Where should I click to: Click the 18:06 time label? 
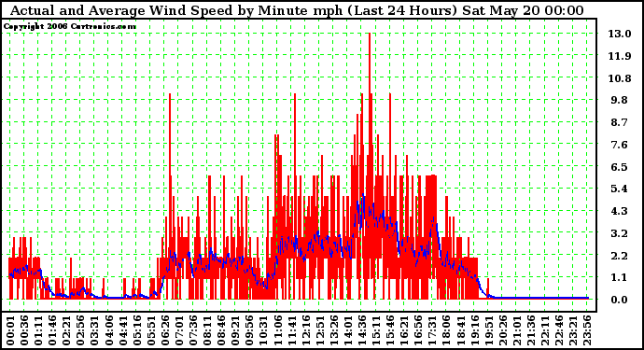(x=446, y=330)
